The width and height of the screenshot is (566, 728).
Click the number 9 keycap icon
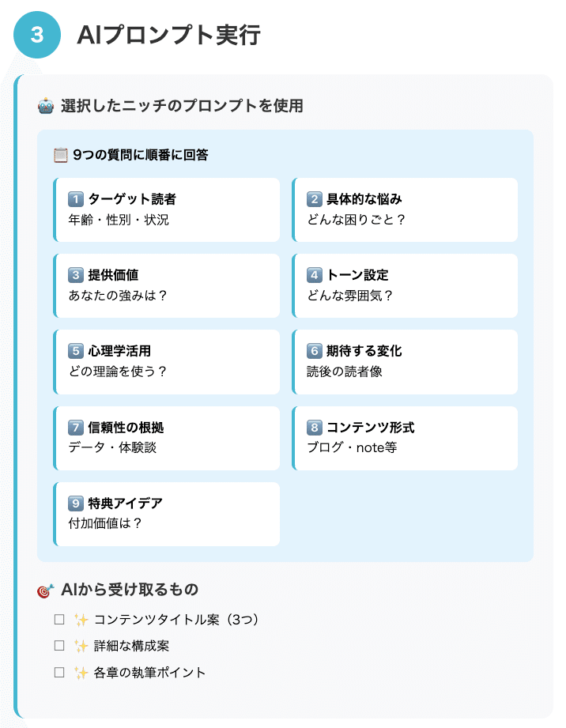tap(76, 504)
